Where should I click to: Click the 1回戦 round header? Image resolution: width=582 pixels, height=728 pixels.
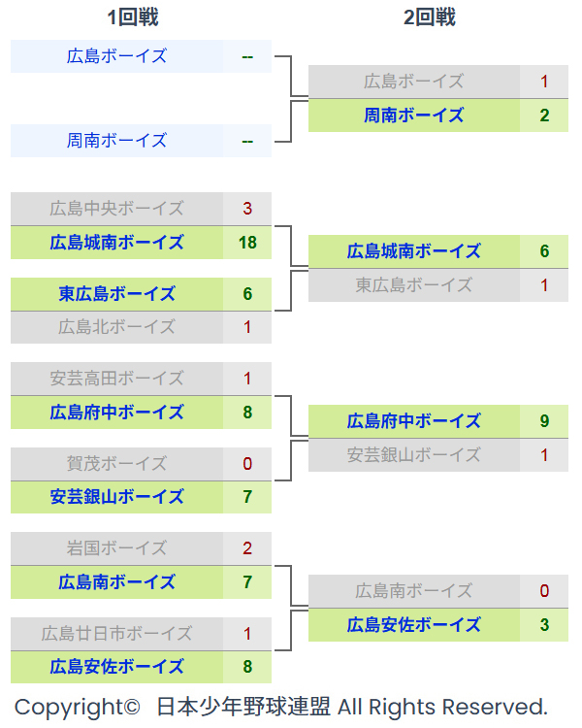tap(132, 17)
